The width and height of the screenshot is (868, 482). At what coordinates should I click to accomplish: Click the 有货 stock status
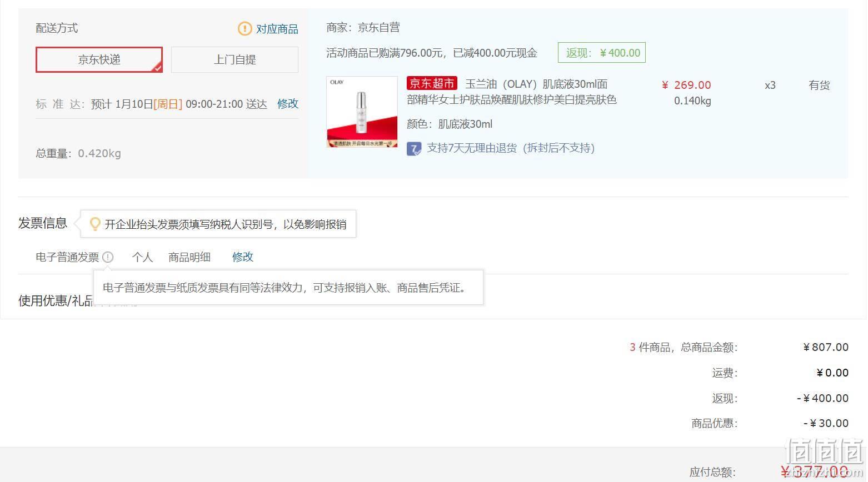[x=819, y=85]
